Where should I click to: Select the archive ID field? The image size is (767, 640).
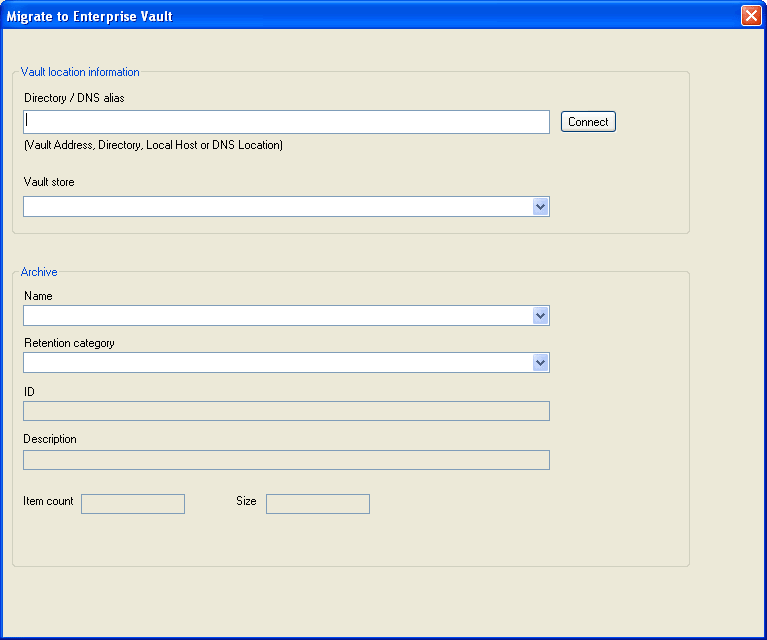point(286,411)
